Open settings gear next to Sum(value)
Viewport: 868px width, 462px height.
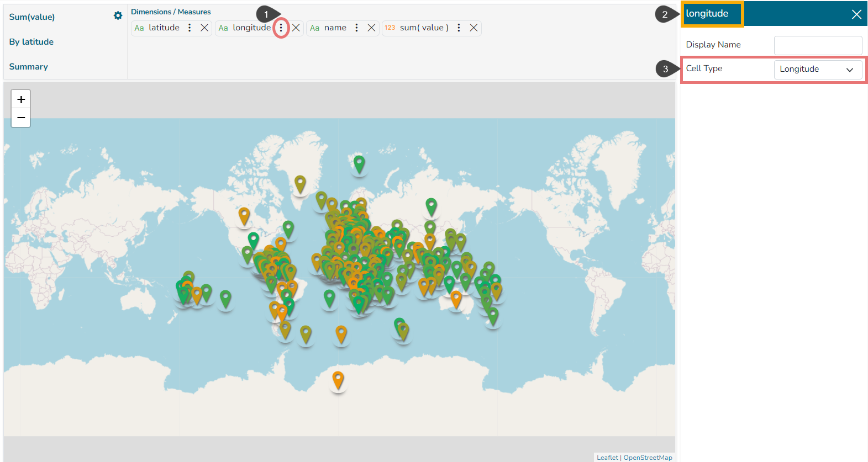[x=118, y=16]
